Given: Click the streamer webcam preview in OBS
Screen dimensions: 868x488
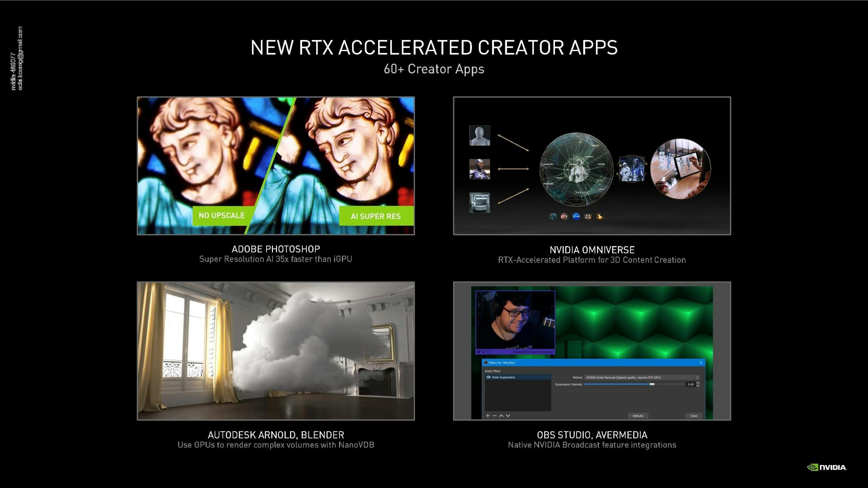Looking at the screenshot, I should click(x=515, y=323).
